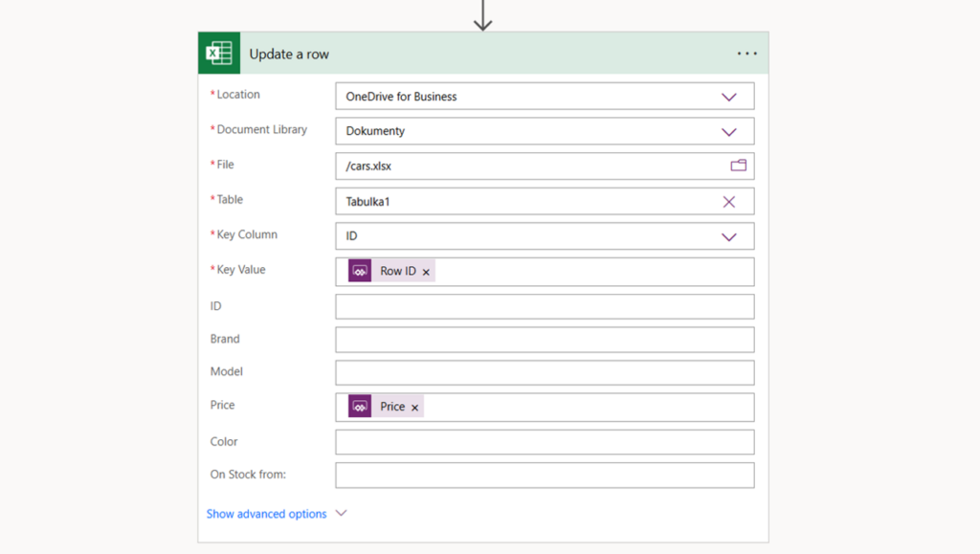Click the Update a row header title
This screenshot has width=980, height=554.
point(289,55)
